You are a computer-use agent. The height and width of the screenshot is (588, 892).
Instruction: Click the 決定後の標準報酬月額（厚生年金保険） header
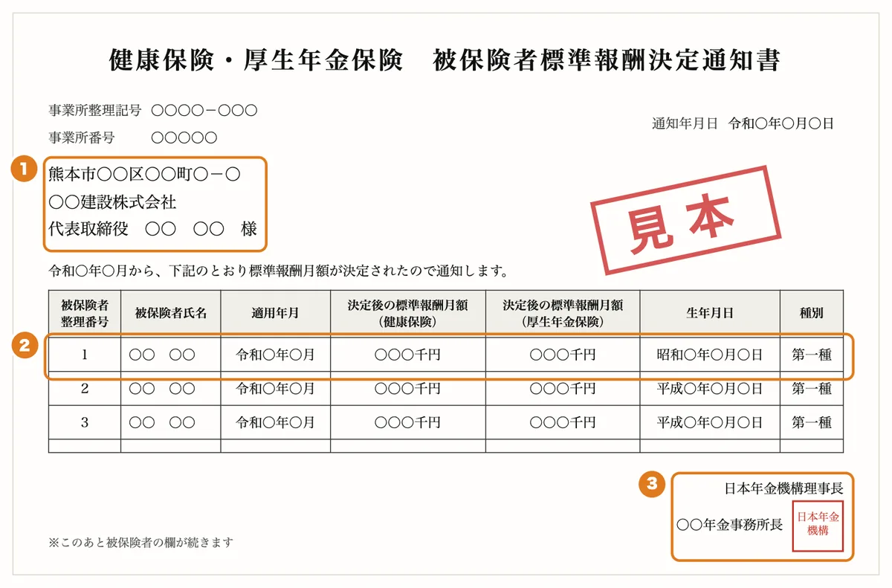(563, 313)
